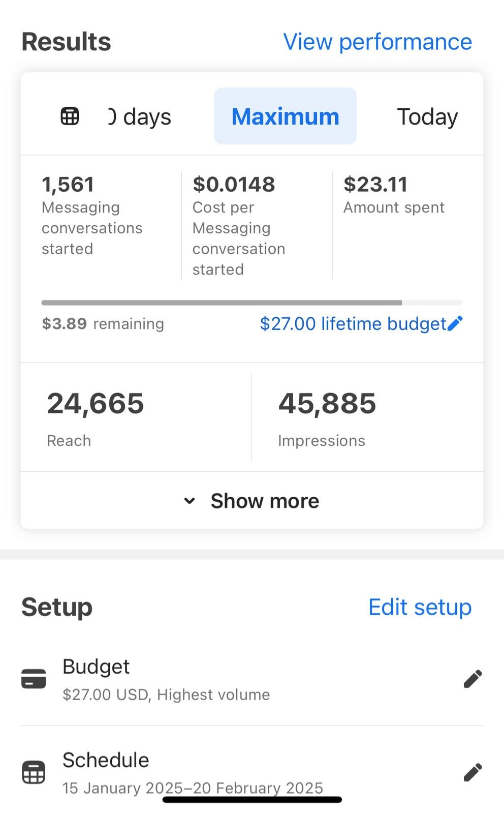Screen dimensions: 504x813
Task: Select the 45,885 Impressions metric
Action: [327, 417]
